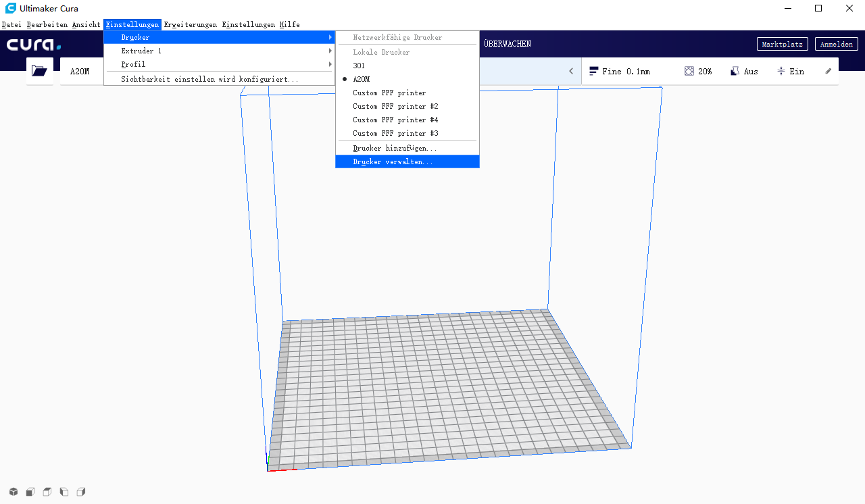Open the Erweiterungen menu
Image resolution: width=865 pixels, height=504 pixels.
(x=191, y=24)
